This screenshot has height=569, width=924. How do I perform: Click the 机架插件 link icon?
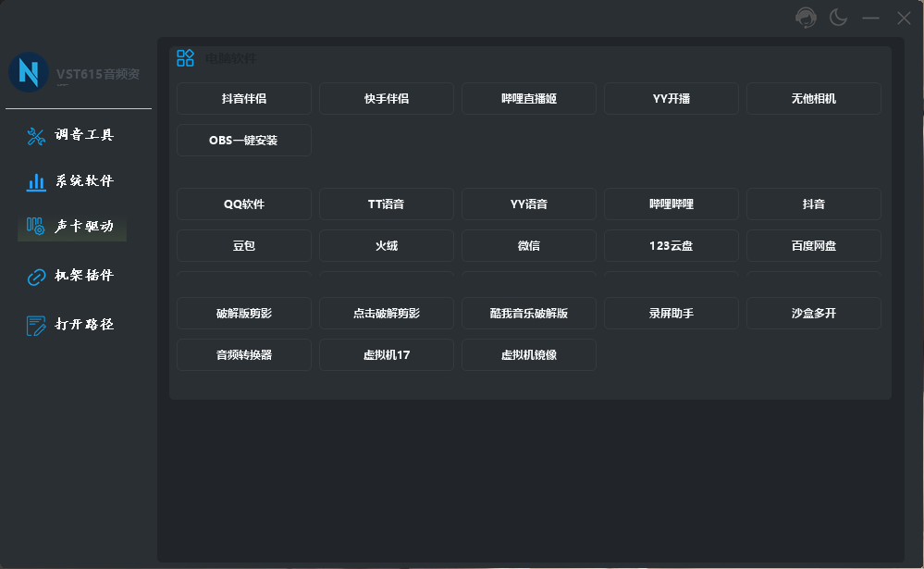(x=36, y=277)
